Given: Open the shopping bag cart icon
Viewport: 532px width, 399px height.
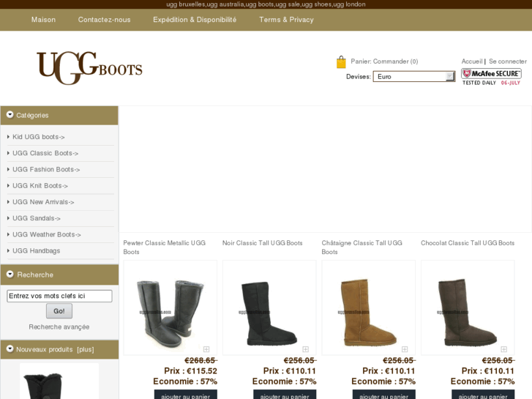Looking at the screenshot, I should pyautogui.click(x=341, y=62).
